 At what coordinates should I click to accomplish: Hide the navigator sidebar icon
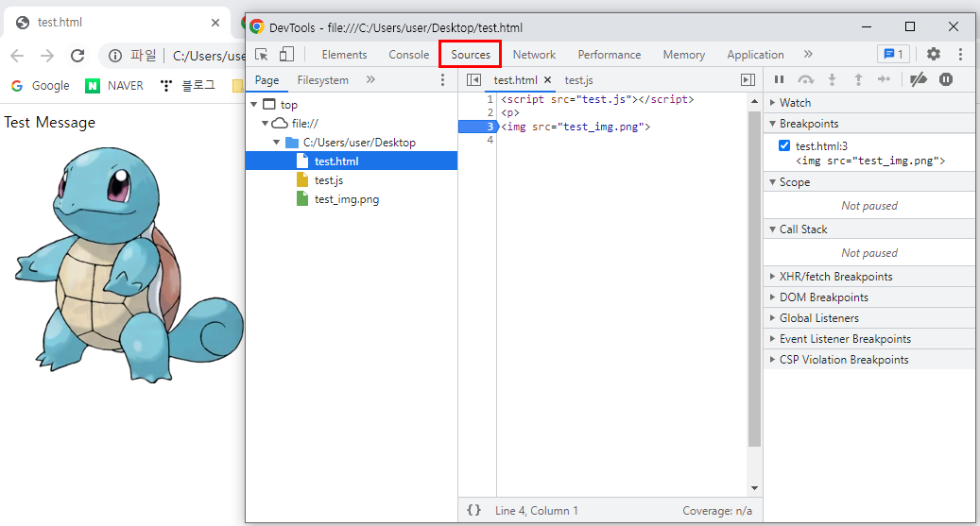click(473, 80)
